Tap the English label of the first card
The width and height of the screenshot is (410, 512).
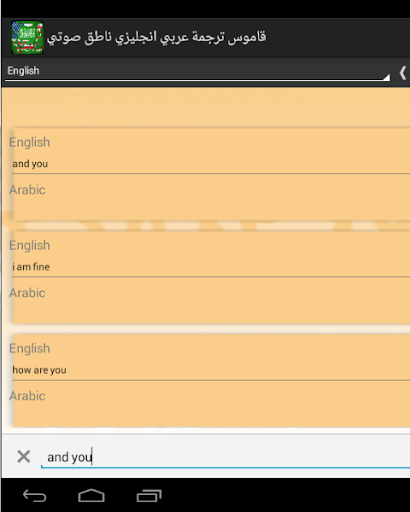30,142
